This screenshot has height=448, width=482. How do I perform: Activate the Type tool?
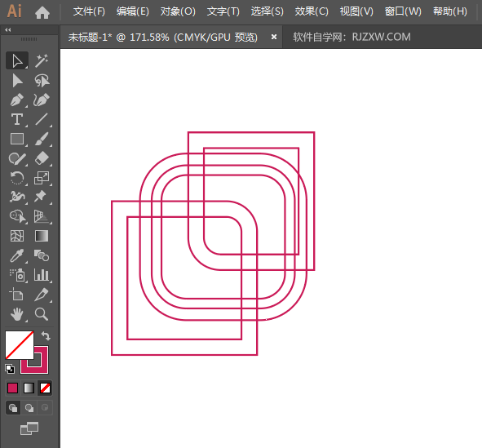(17, 120)
